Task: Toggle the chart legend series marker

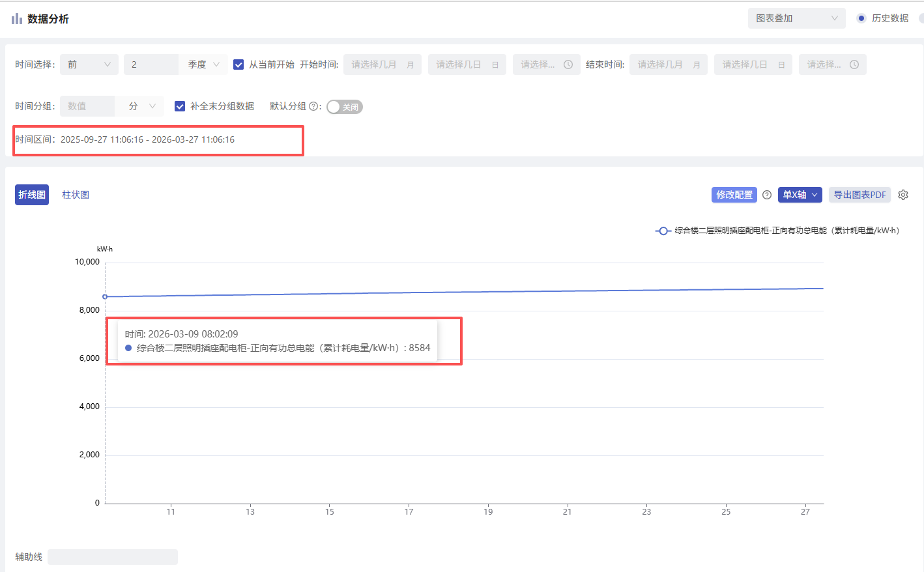Action: tap(663, 231)
